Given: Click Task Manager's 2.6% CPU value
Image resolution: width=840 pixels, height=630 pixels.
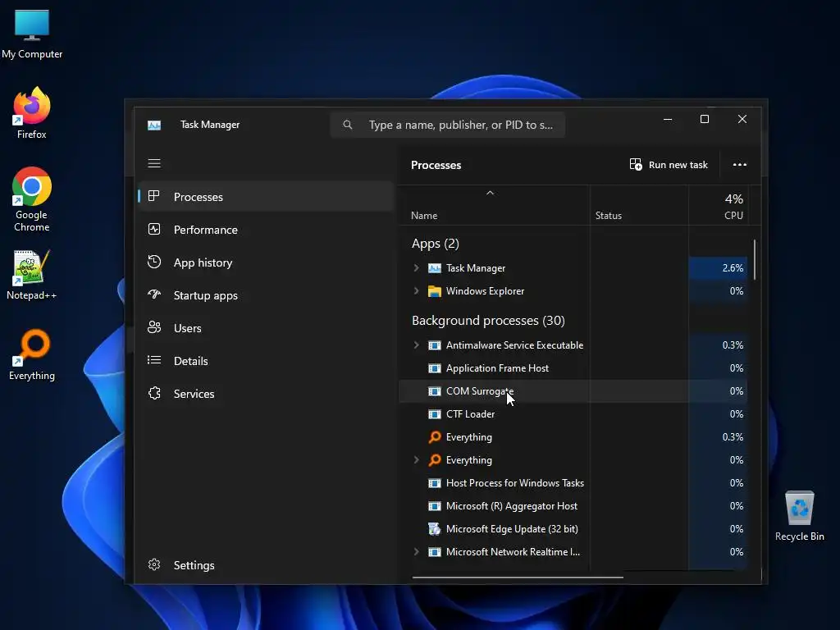Looking at the screenshot, I should point(733,268).
